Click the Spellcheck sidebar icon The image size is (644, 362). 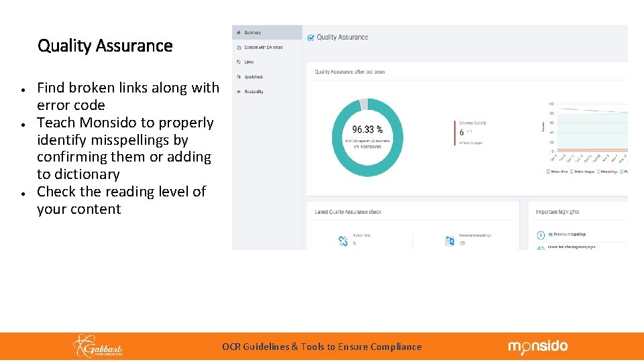tap(239, 76)
